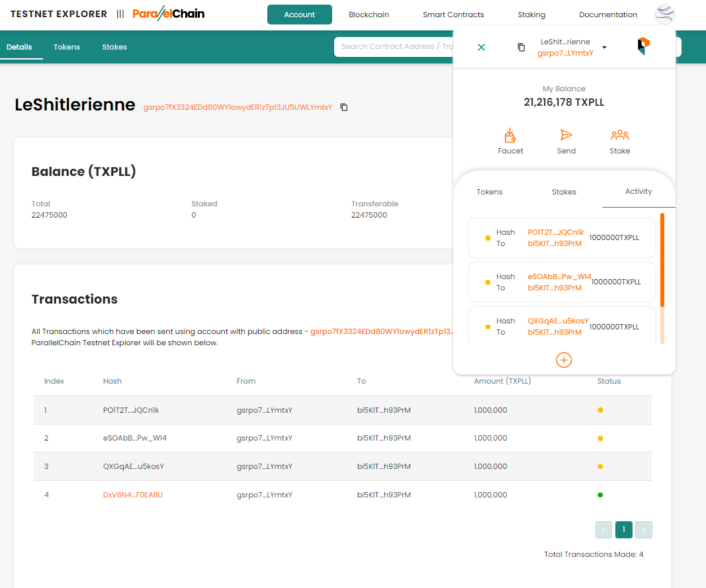Image resolution: width=706 pixels, height=588 pixels.
Task: Click table hash POIT2T...JQCnIk in row 1
Action: (x=131, y=410)
